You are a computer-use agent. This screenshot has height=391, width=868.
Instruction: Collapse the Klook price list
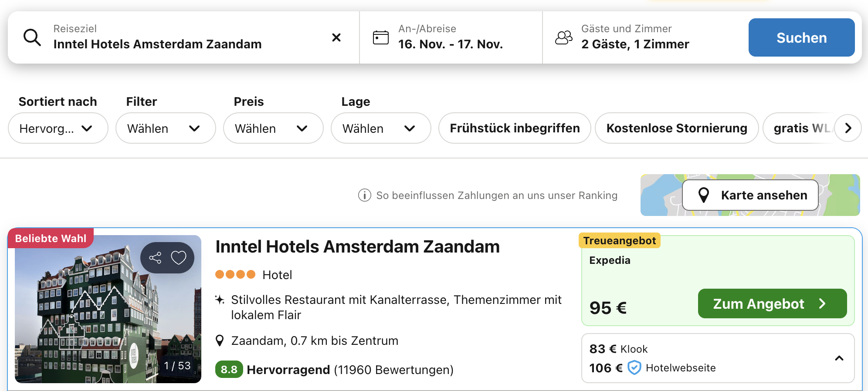(839, 358)
